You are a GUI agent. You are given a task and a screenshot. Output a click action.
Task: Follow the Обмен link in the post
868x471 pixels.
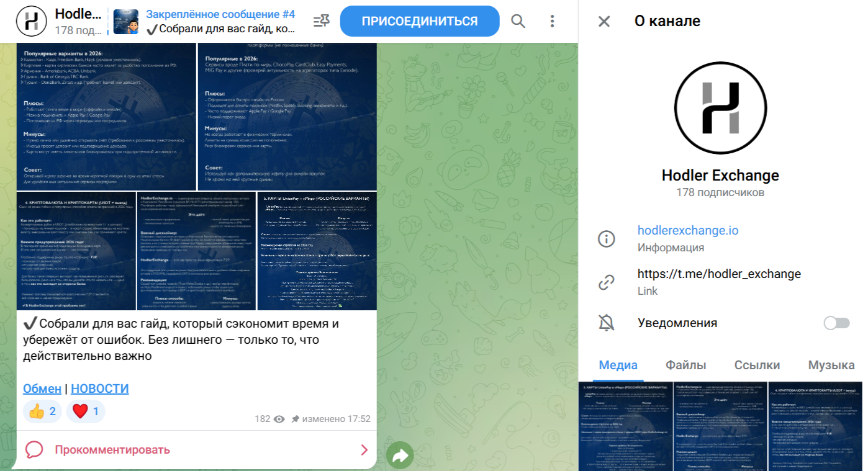[42, 388]
